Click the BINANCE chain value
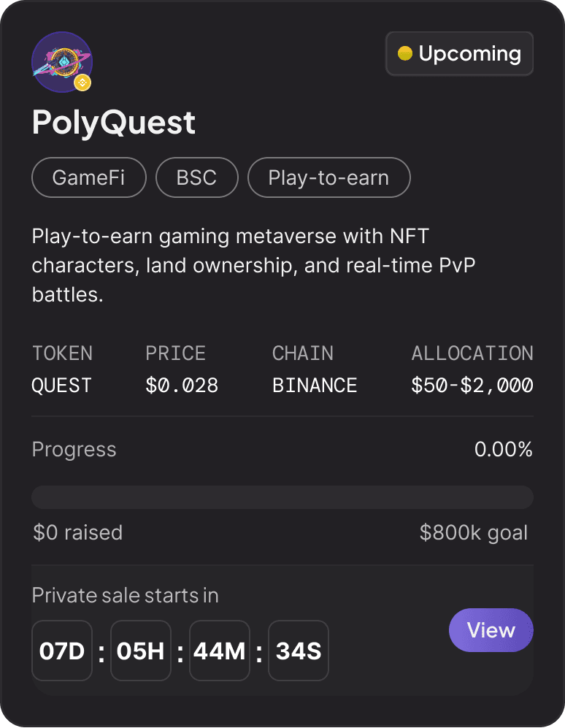Image resolution: width=565 pixels, height=728 pixels. point(315,386)
